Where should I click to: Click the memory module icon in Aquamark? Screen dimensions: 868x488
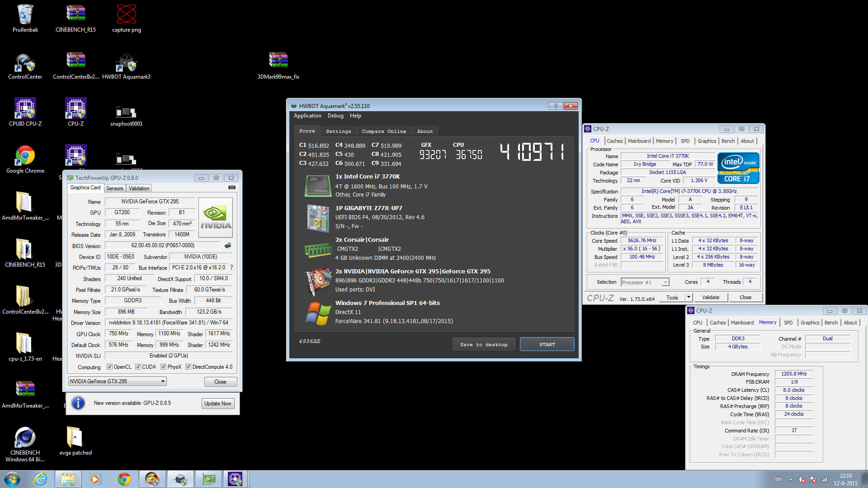[318, 249]
